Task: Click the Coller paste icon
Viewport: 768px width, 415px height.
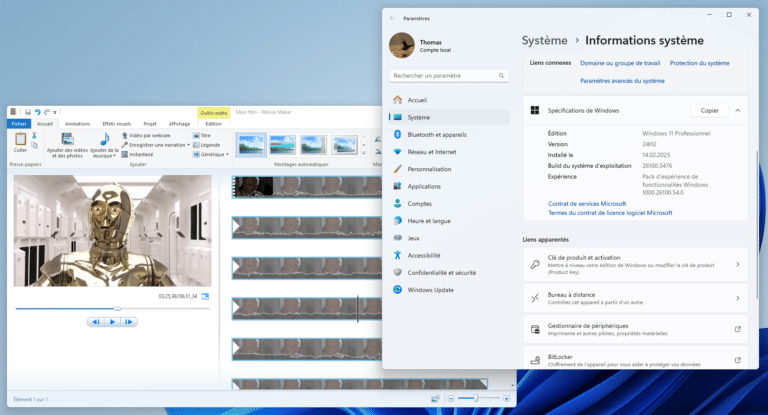Action: point(20,142)
